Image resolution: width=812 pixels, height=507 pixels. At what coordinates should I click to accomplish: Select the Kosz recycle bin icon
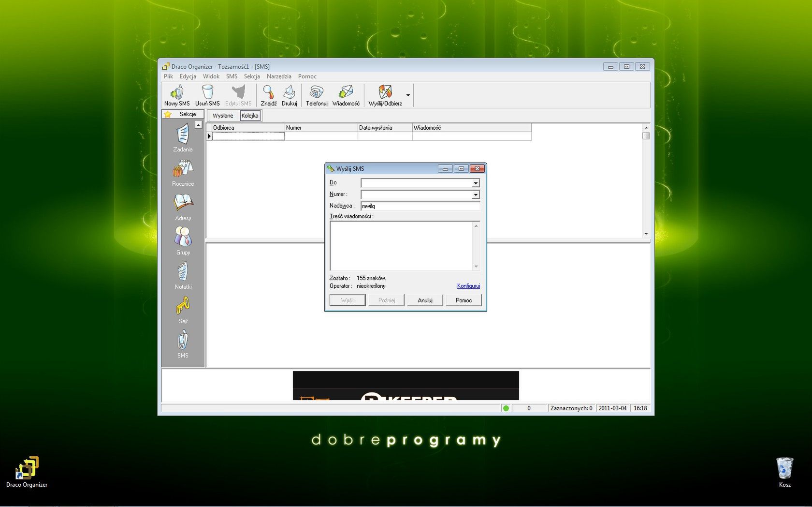pyautogui.click(x=784, y=472)
